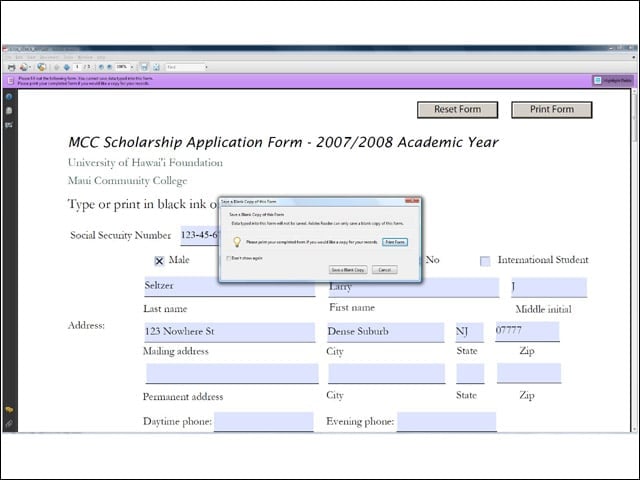Open the Comments panel icon at lower left
640x480 pixels.
pyautogui.click(x=9, y=410)
